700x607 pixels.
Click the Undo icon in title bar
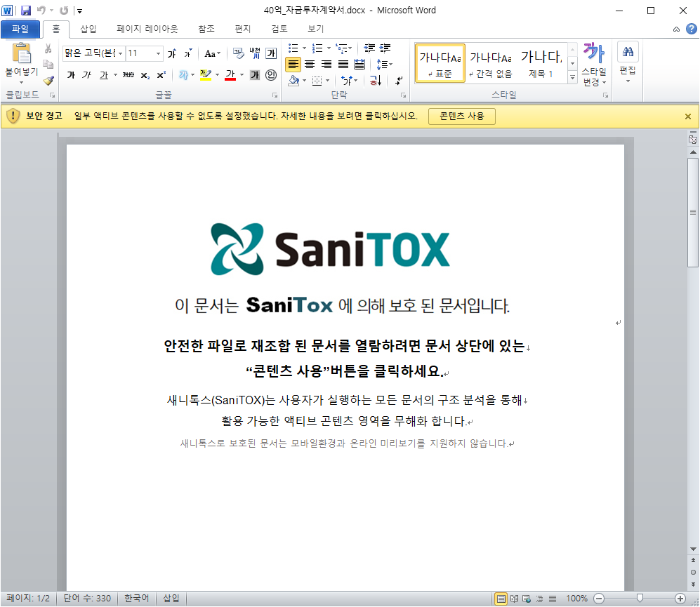(x=41, y=10)
